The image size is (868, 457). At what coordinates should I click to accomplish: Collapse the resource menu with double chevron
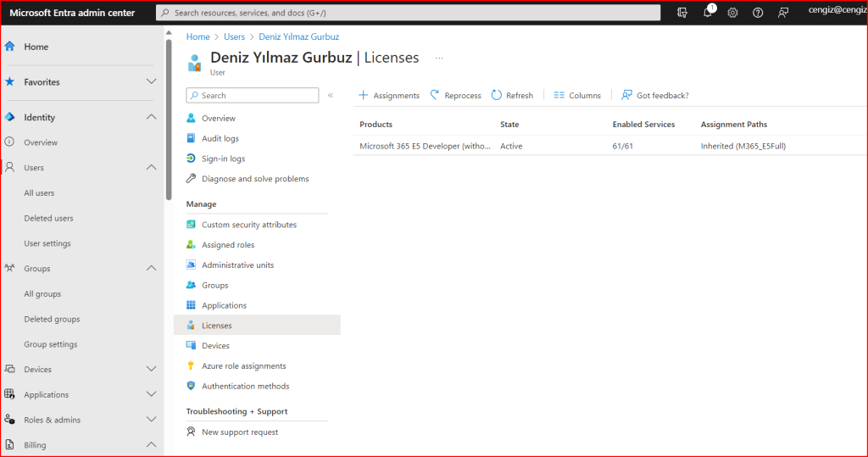pyautogui.click(x=331, y=96)
